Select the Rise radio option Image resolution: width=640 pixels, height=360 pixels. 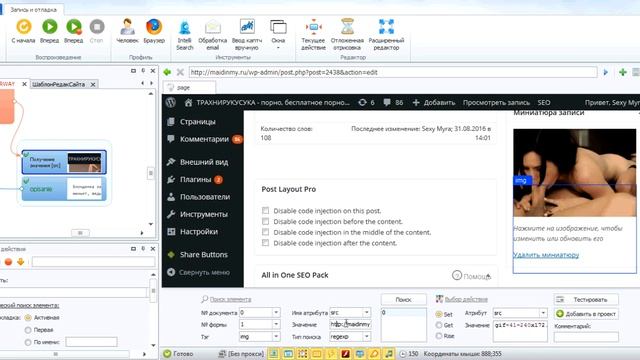439,336
